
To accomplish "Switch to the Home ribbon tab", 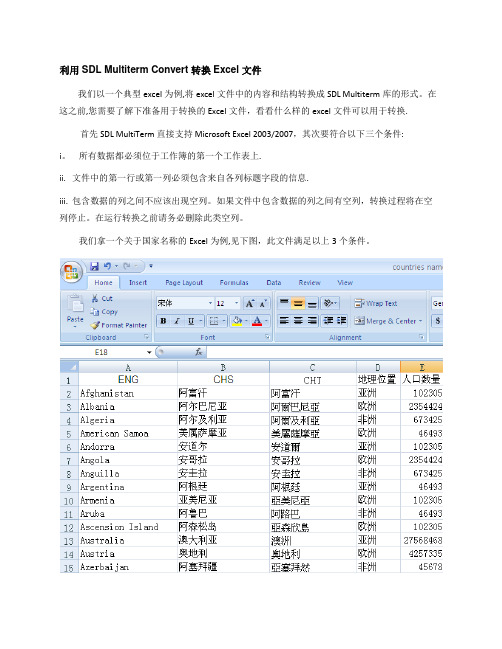I will pos(103,282).
